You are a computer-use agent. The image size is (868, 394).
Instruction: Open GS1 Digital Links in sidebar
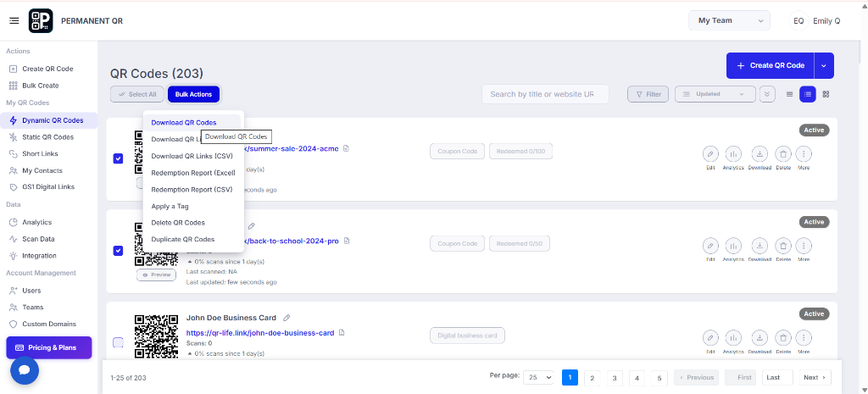48,186
